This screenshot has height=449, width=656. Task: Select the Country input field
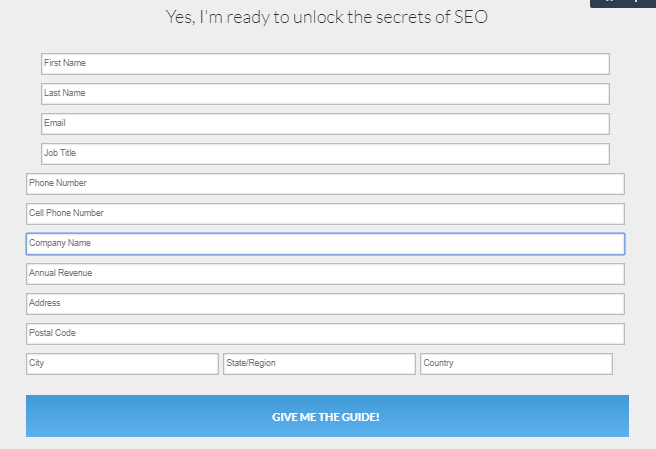(516, 364)
